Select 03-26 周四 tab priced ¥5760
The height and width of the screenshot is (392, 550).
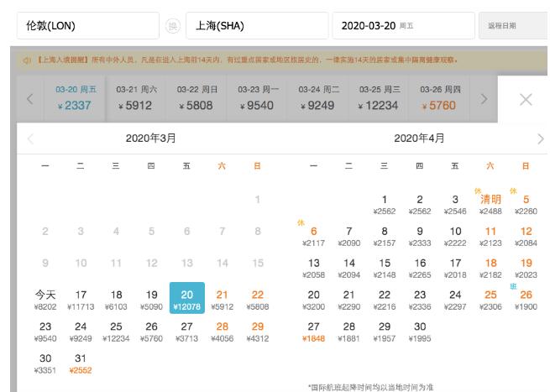[443, 99]
